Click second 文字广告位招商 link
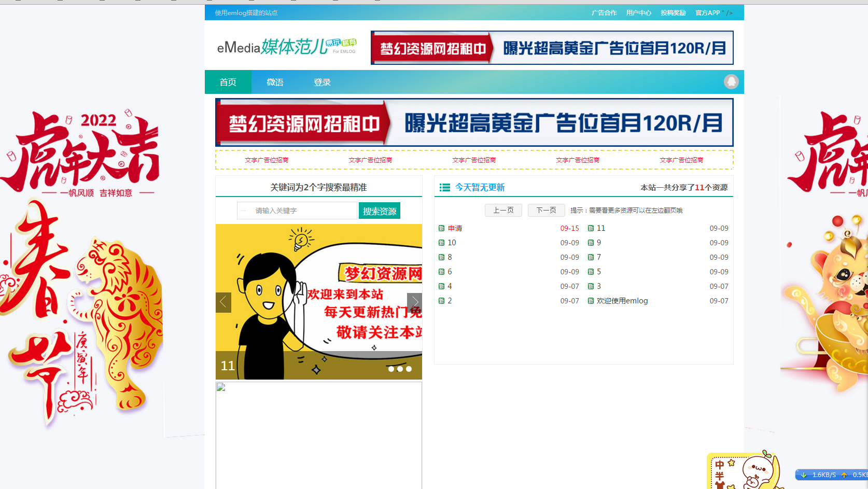Screen dimensions: 868x489 (x=370, y=160)
